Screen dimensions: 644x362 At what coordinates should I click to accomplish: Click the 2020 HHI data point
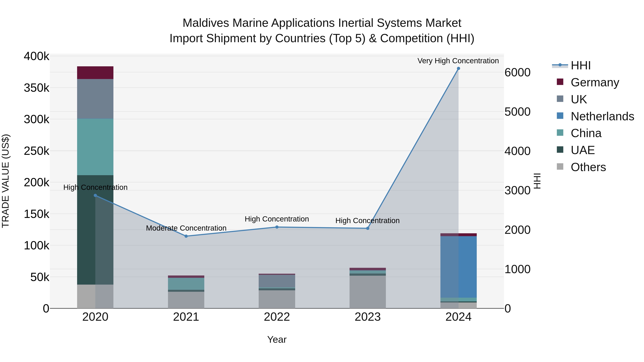[95, 195]
